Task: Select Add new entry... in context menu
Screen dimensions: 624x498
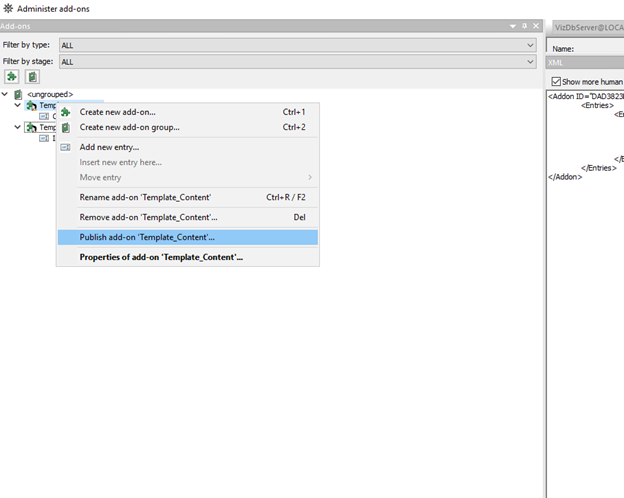Action: point(109,147)
